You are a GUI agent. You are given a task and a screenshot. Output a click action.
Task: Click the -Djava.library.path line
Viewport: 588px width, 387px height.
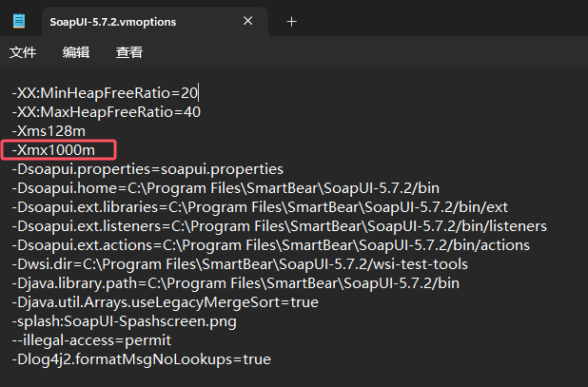coord(236,283)
